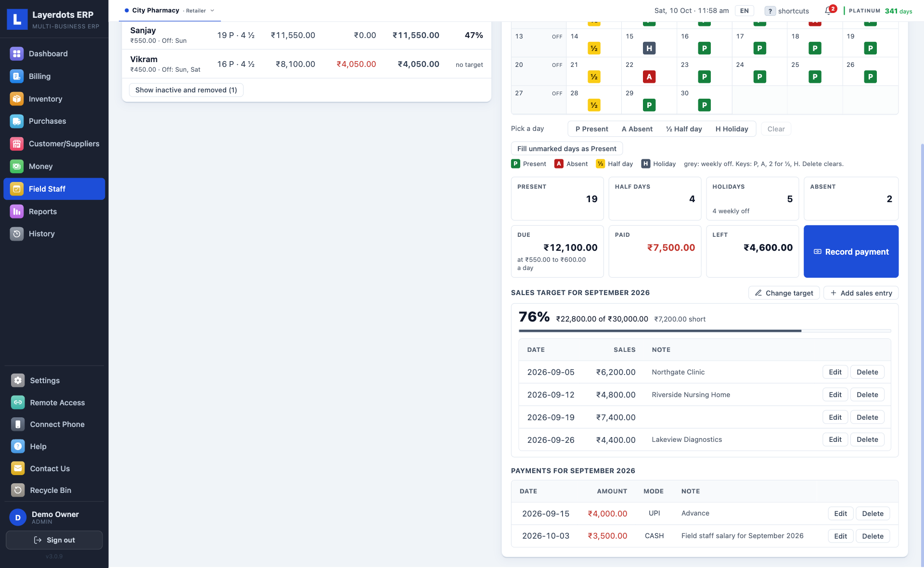Open Settings gear icon
The height and width of the screenshot is (568, 924).
pyautogui.click(x=18, y=380)
